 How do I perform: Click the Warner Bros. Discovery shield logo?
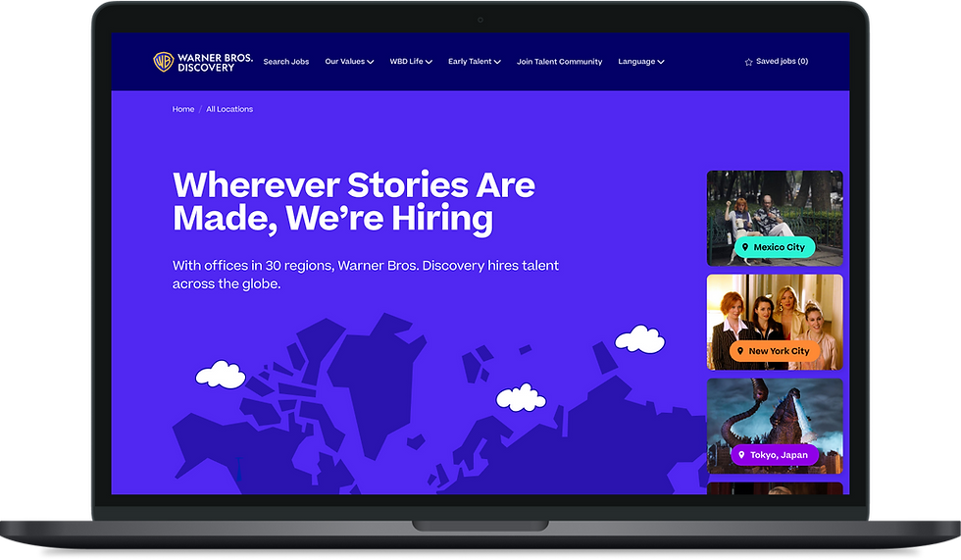[164, 61]
